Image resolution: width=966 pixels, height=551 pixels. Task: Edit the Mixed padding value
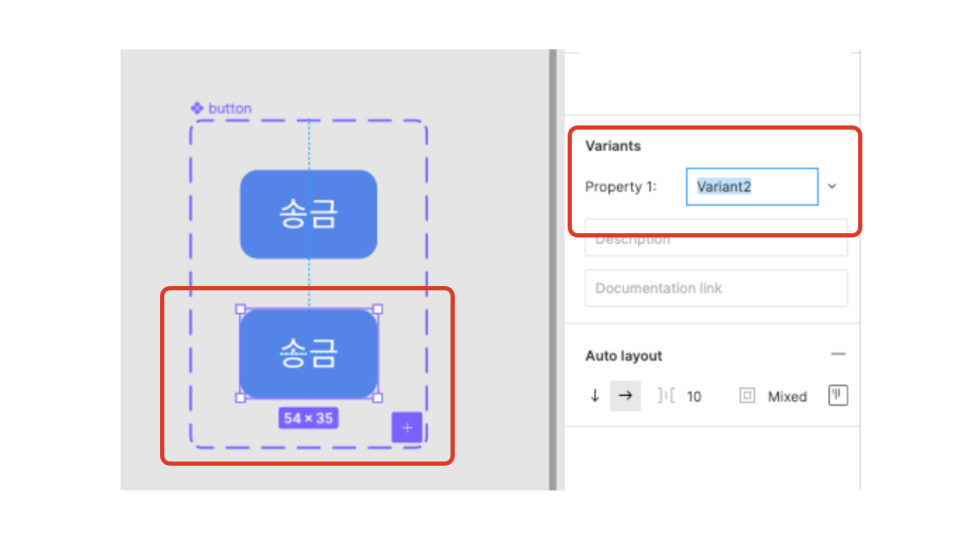point(787,396)
